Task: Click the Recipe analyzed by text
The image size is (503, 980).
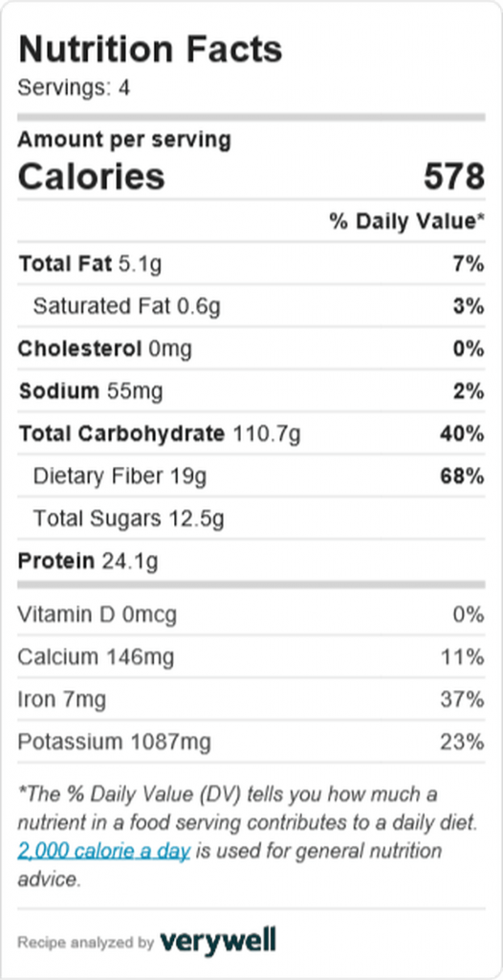Action: (x=86, y=942)
